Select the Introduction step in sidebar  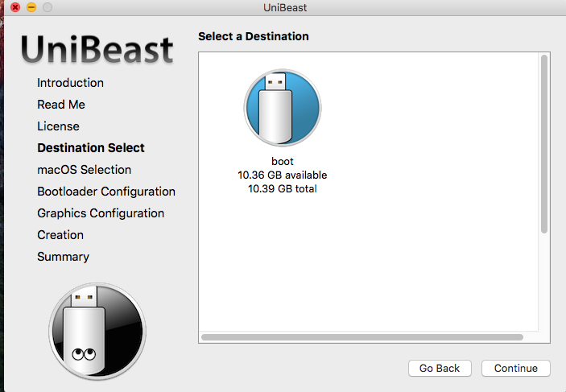click(70, 83)
